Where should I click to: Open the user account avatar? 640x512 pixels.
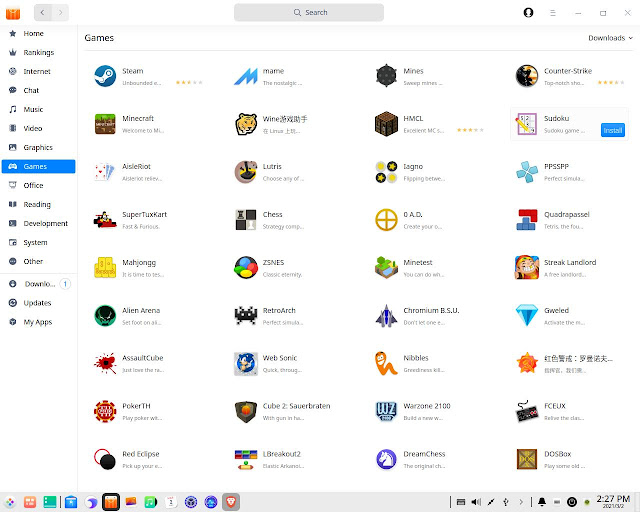pos(528,13)
